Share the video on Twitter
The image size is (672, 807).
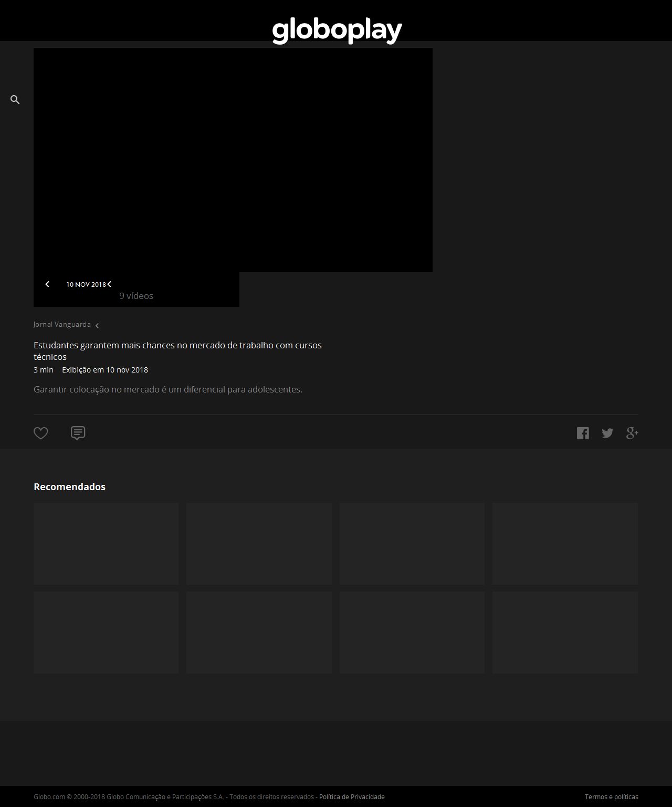coord(607,433)
